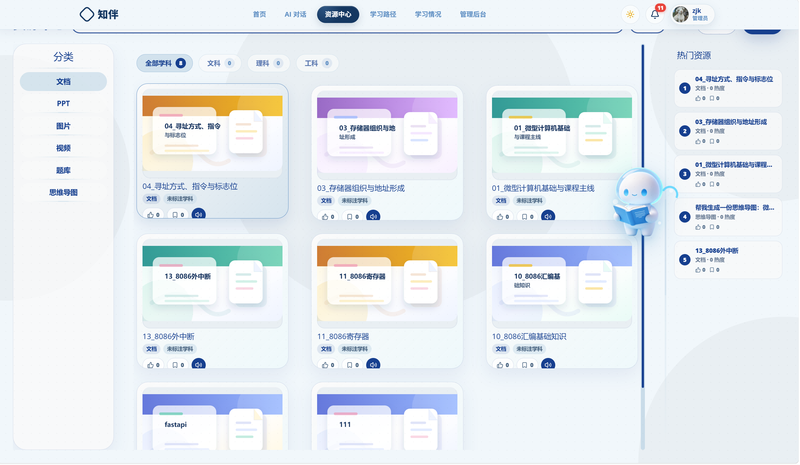Click the 10_8086汇编基础知识 title text
This screenshot has width=800, height=465.
[x=529, y=336]
